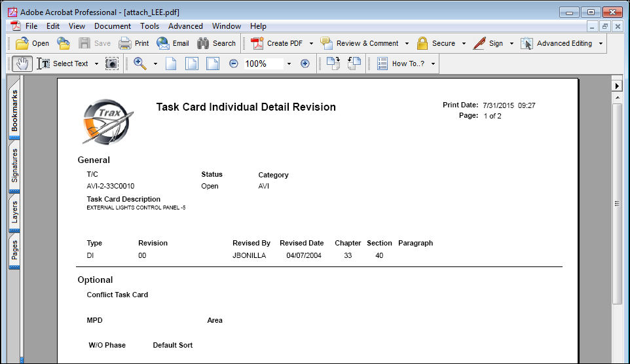The height and width of the screenshot is (364, 630).
Task: Click the How To list icon
Action: pyautogui.click(x=382, y=64)
